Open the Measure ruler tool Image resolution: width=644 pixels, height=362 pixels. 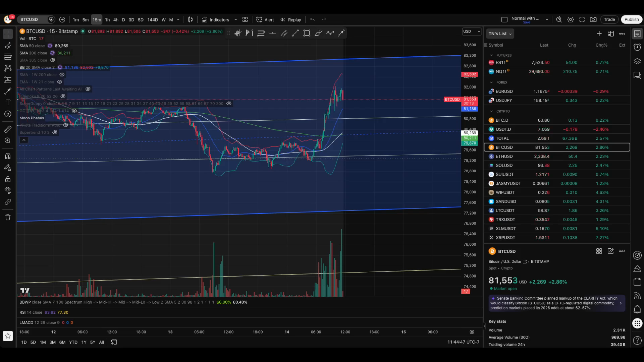click(8, 129)
